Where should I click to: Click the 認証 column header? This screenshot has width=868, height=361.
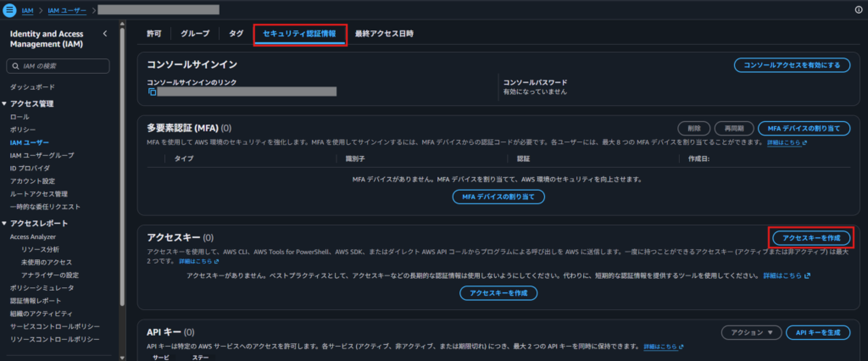click(523, 159)
